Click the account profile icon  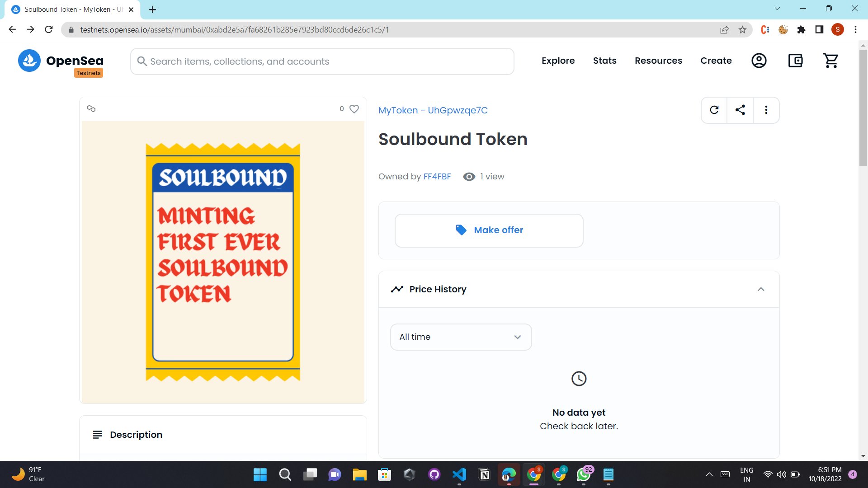pyautogui.click(x=759, y=61)
